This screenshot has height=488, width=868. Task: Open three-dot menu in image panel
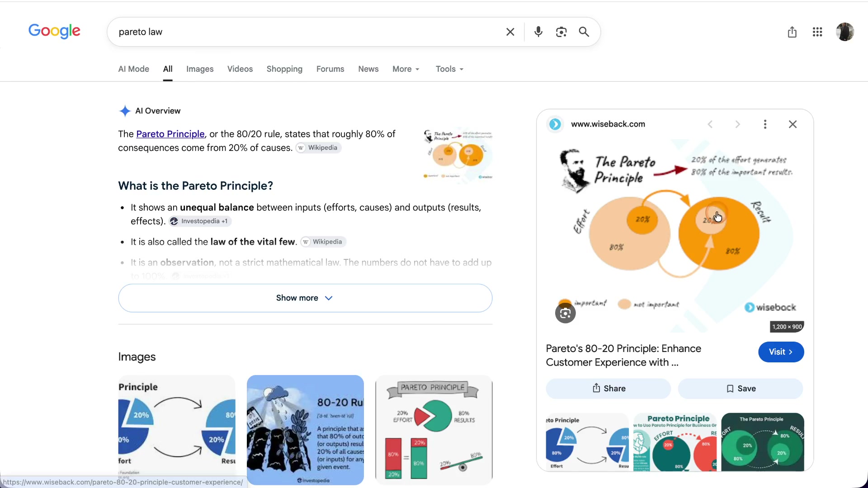pyautogui.click(x=765, y=124)
